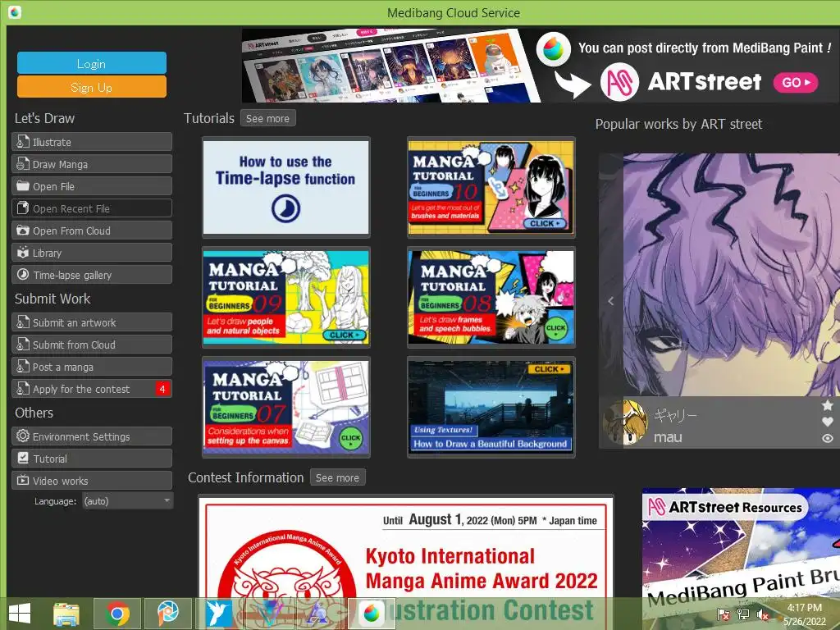
Task: Open Manga Tutorial 08 thumbnail
Action: click(x=491, y=297)
